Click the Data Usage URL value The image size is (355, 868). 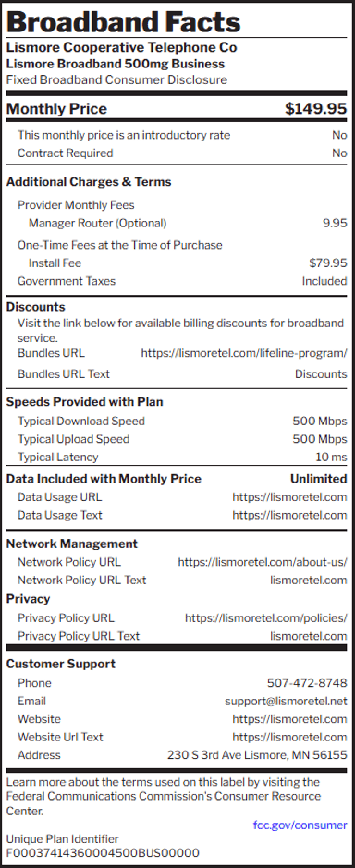(x=289, y=497)
